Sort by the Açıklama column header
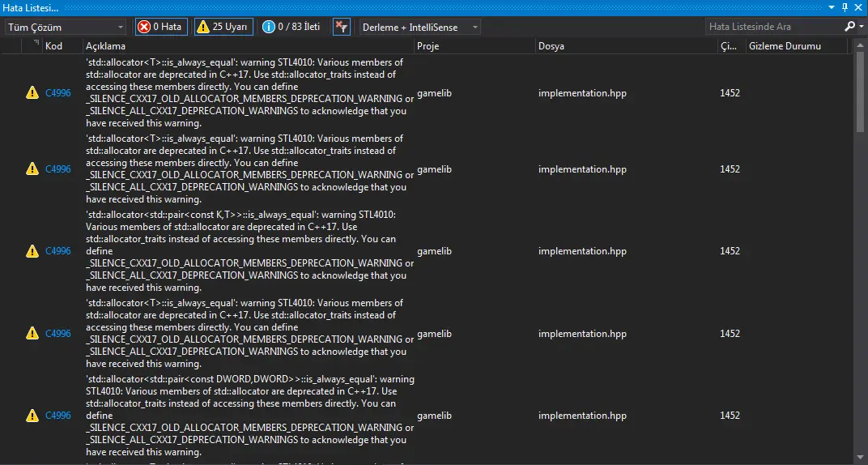868x465 pixels. tap(105, 46)
